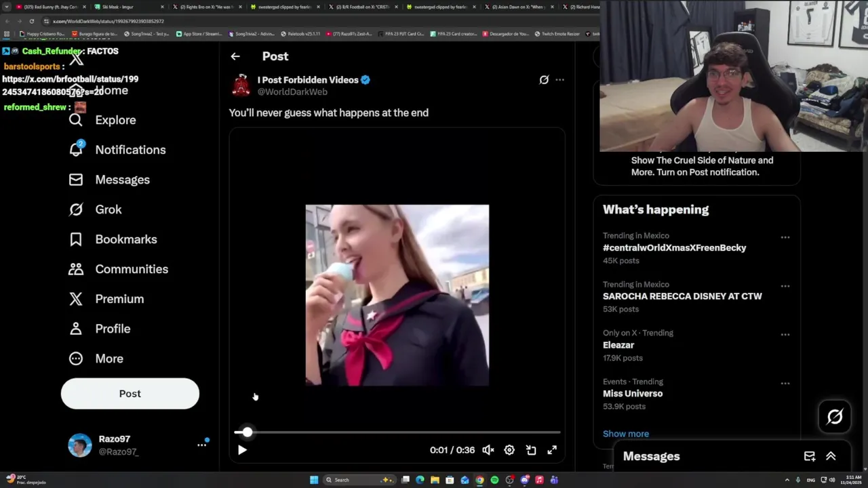Reload the page
This screenshot has width=868, height=488.
pyautogui.click(x=31, y=21)
